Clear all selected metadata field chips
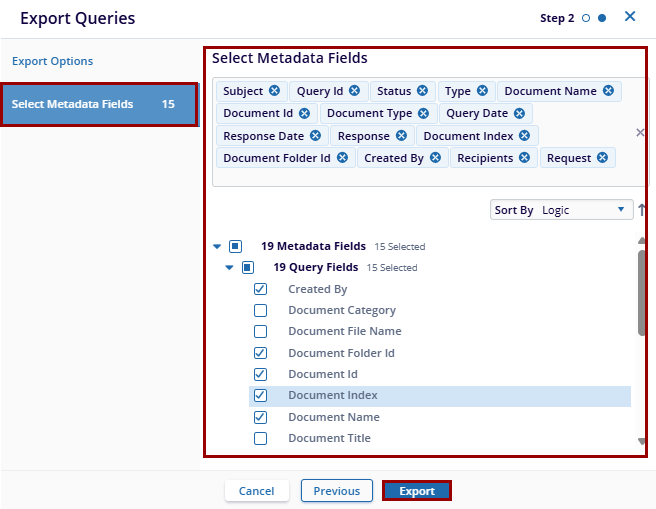 640,132
